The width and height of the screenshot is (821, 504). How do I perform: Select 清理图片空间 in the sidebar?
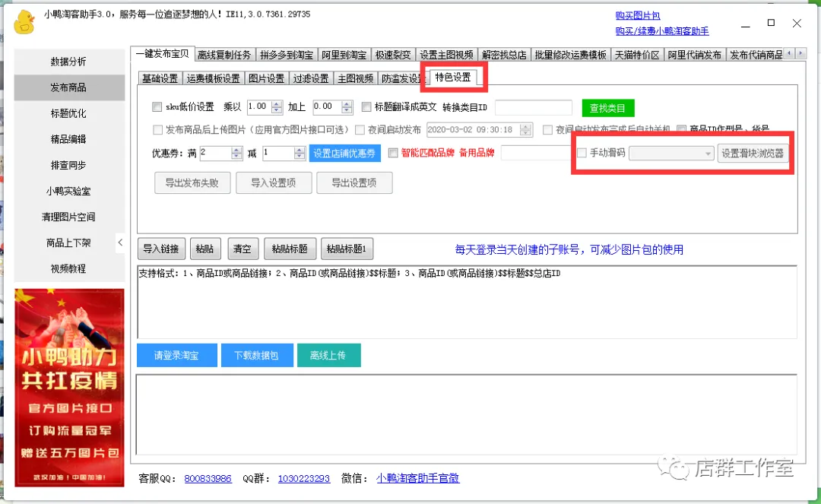pos(68,217)
